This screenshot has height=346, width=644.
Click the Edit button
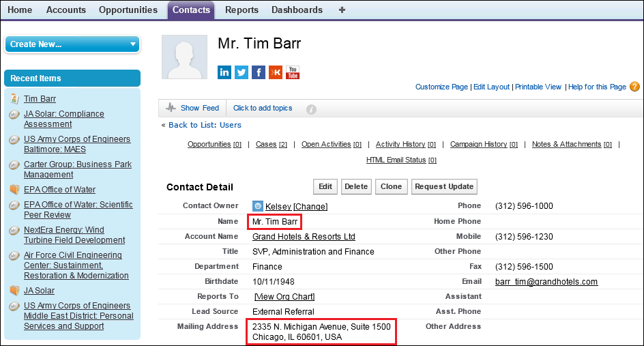tap(325, 186)
